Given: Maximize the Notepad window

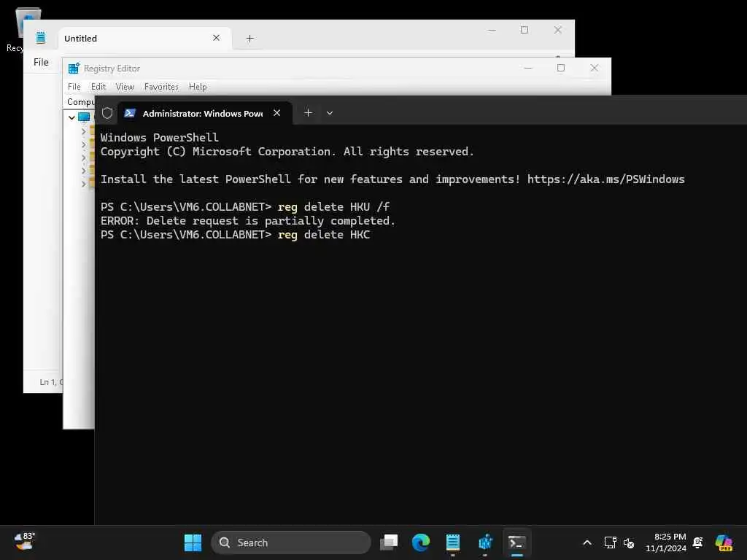Looking at the screenshot, I should 525,29.
